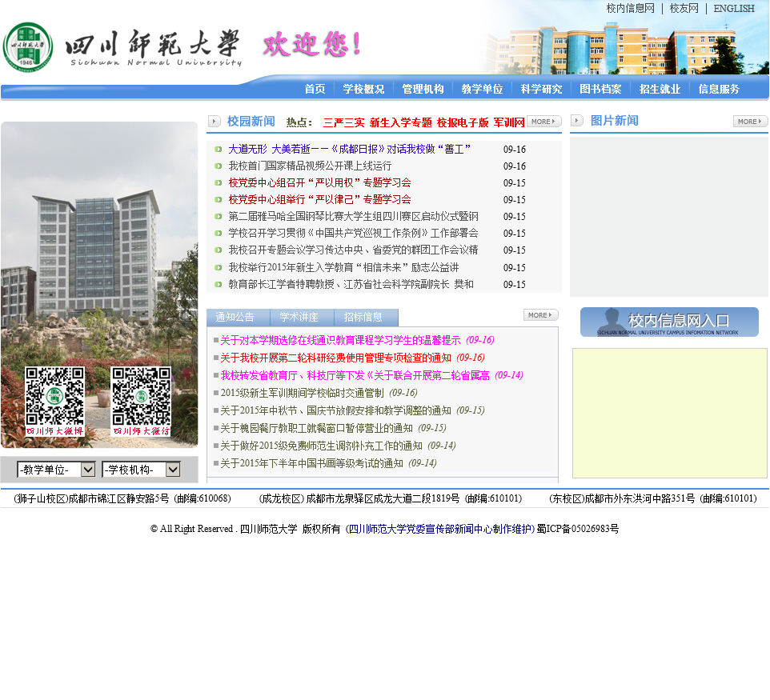Open notice 关于2015年下半年中国书画等级考试
Screen dimensions: 770x700
pos(311,463)
